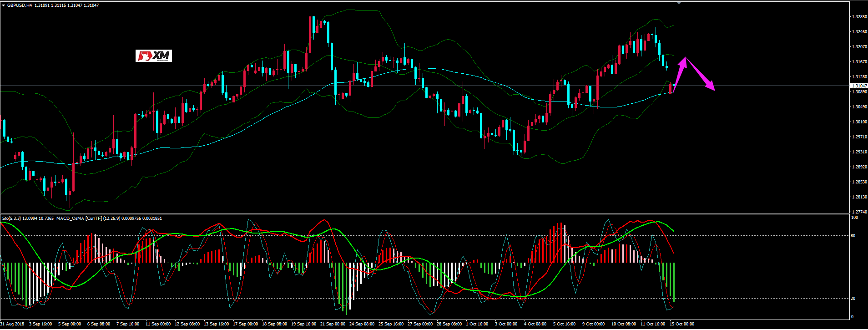Click the 3 Sep 16:00 time label

[40, 324]
